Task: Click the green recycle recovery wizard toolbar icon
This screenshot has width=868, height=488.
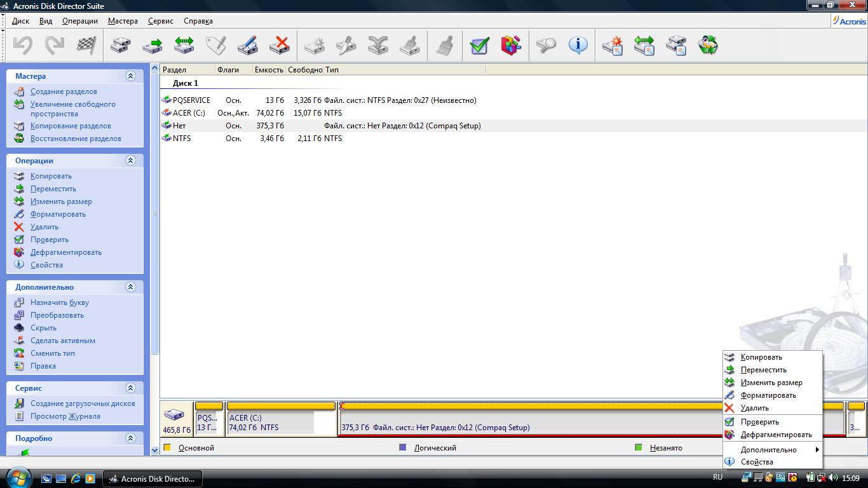Action: click(x=708, y=45)
